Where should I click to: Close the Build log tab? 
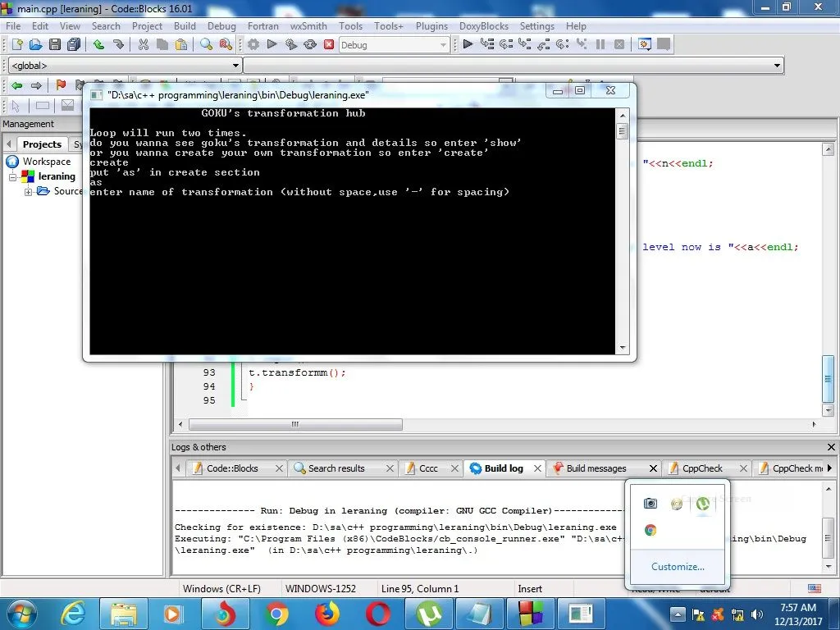[x=537, y=468]
